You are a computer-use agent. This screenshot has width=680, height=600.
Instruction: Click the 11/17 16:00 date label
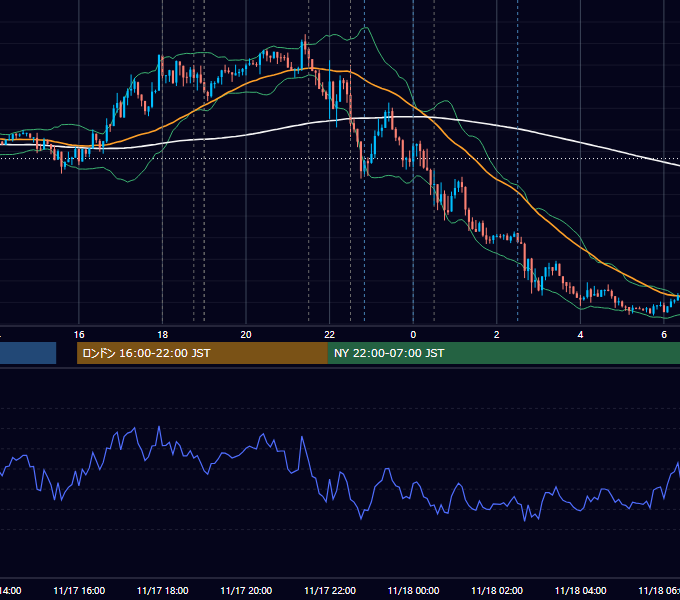[x=79, y=591]
